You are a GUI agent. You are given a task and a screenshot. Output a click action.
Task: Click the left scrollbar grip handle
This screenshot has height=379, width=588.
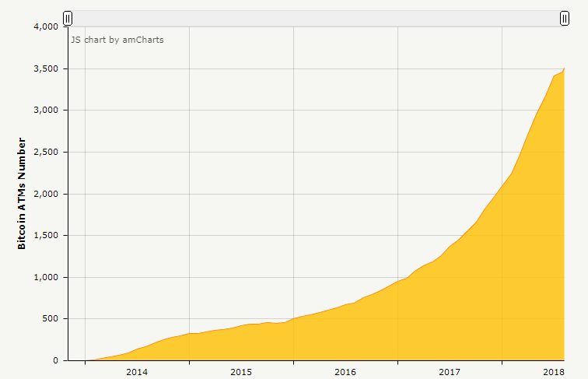tap(68, 19)
